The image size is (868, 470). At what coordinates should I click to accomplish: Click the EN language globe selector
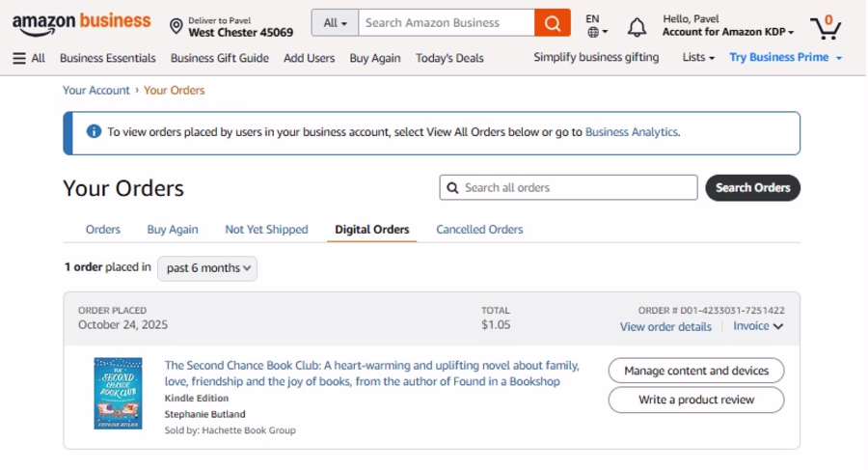click(x=593, y=26)
